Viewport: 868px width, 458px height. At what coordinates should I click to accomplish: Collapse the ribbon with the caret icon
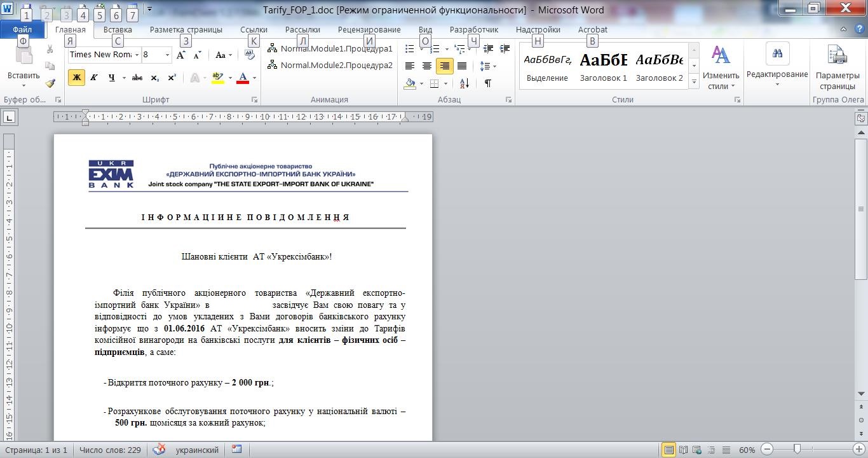(843, 29)
